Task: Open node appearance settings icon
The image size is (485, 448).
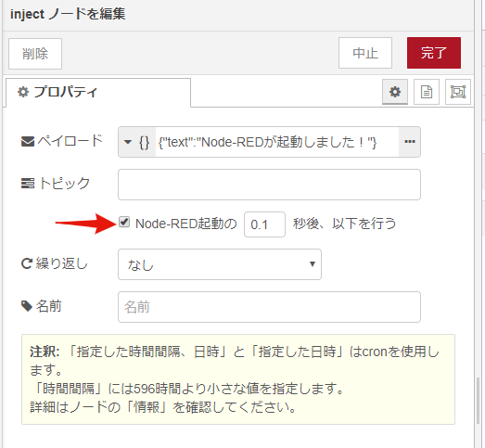Action: [x=458, y=92]
